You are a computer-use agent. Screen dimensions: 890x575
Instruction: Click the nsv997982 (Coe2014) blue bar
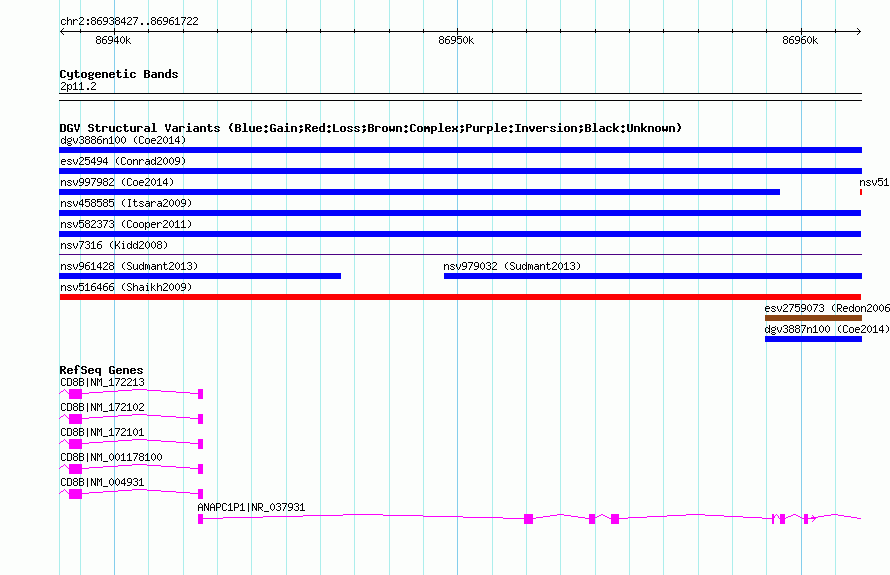419,192
